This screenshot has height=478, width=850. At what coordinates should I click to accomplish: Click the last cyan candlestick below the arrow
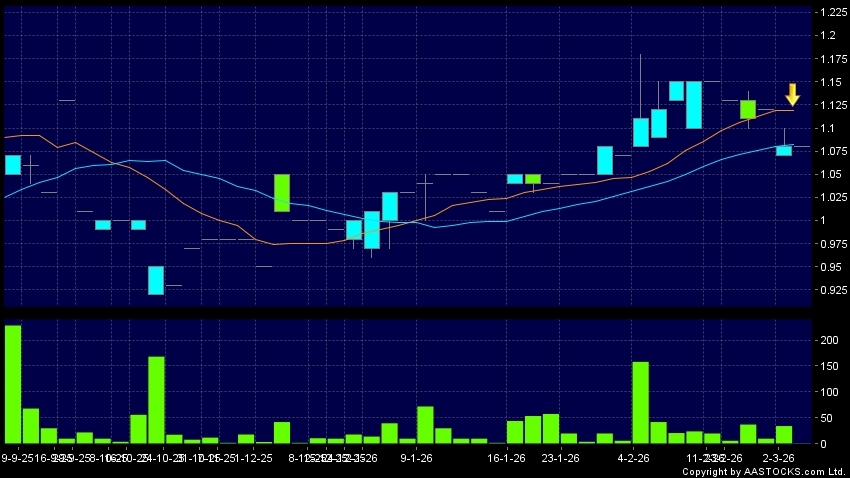tap(784, 150)
